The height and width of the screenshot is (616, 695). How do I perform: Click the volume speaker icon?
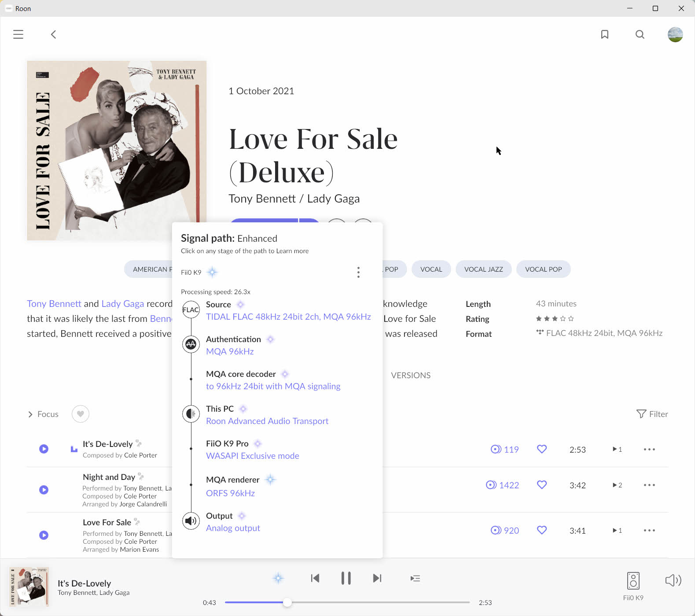point(673,580)
